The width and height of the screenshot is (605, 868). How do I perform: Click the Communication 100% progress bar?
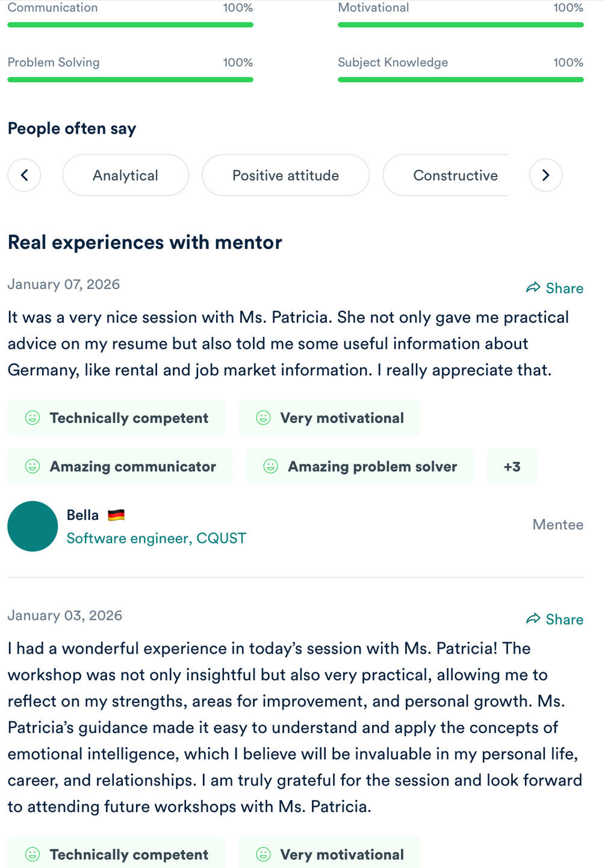[x=130, y=25]
